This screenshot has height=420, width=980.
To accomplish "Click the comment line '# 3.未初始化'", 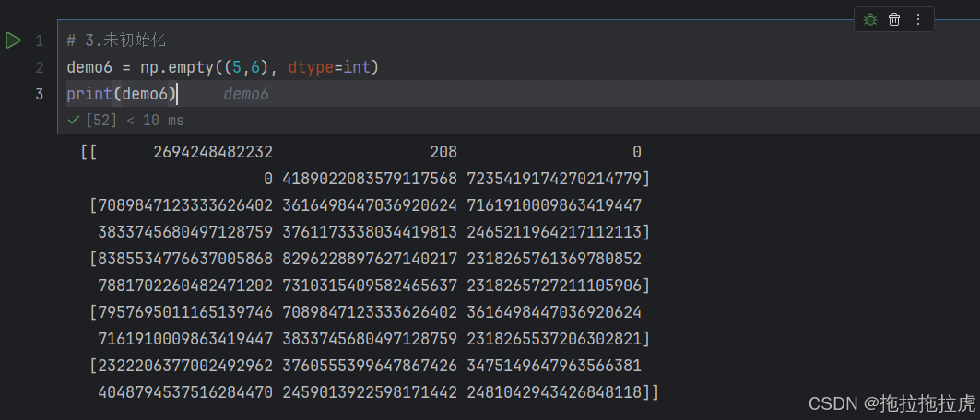I will (116, 41).
